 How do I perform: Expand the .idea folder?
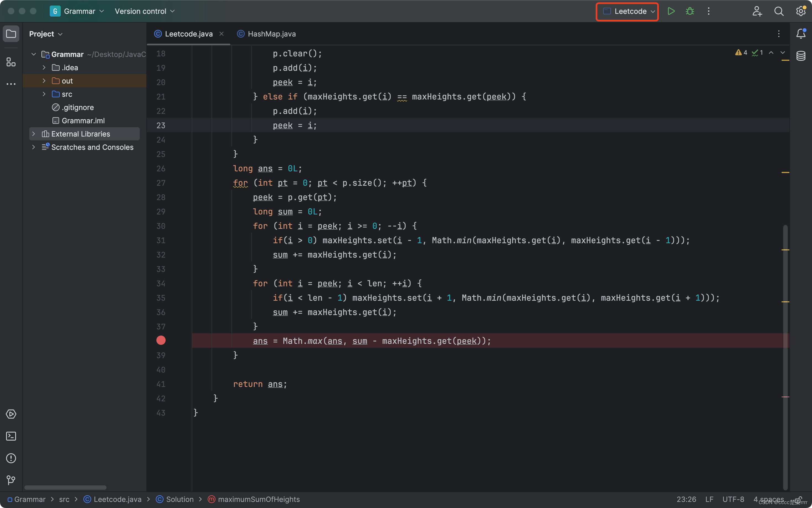tap(44, 67)
